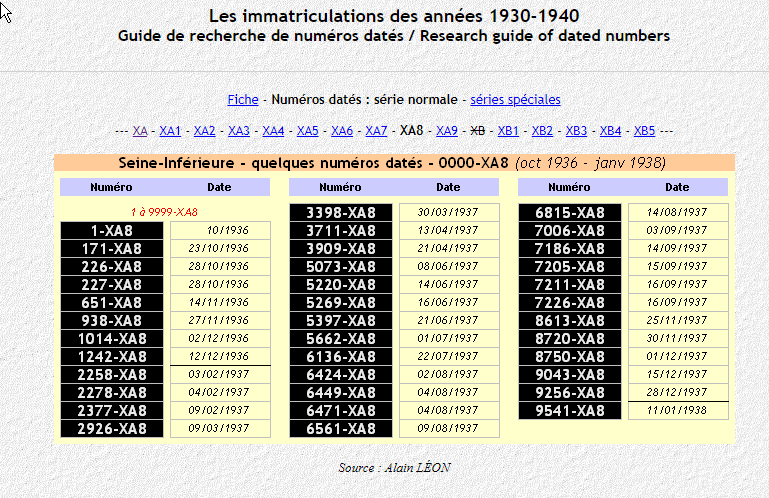Select plate number 7186-XA8

pyautogui.click(x=570, y=249)
